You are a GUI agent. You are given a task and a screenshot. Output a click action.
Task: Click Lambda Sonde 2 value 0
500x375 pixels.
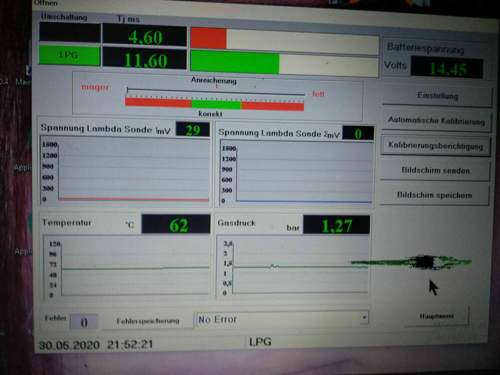[358, 133]
